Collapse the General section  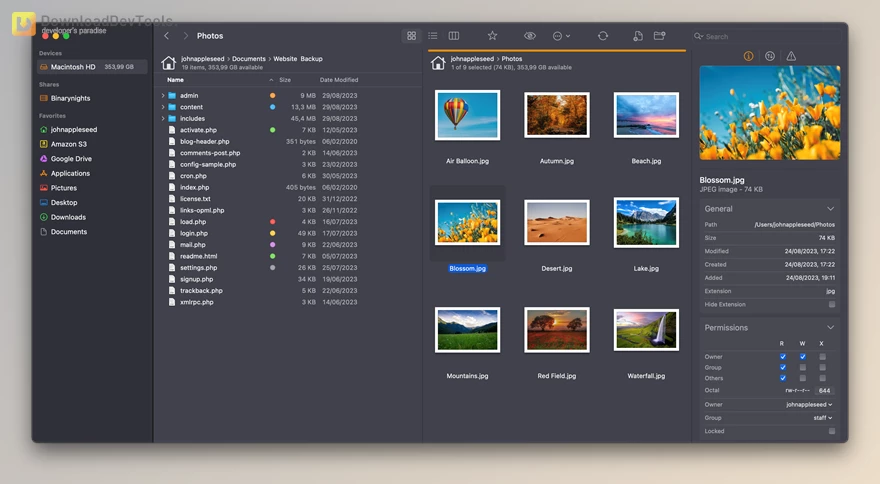pyautogui.click(x=830, y=209)
